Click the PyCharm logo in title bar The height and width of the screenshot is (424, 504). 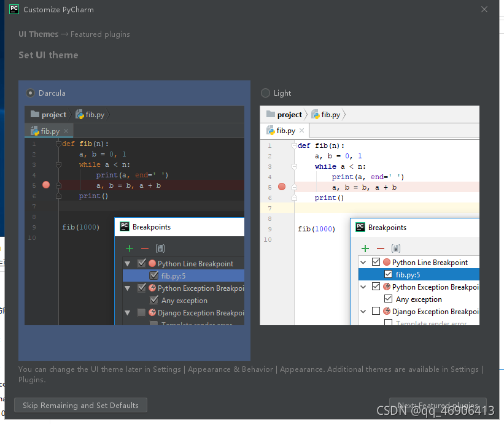coord(14,9)
